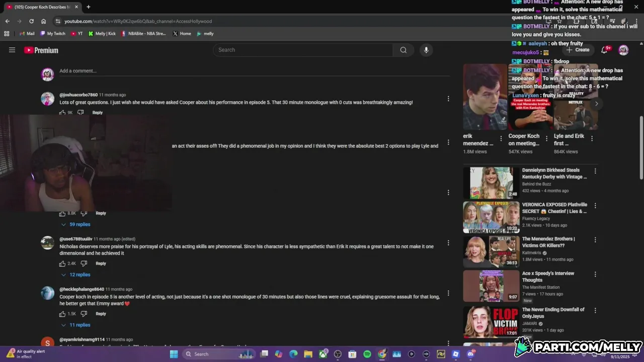Open the browser apps grid icon

(x=7, y=34)
